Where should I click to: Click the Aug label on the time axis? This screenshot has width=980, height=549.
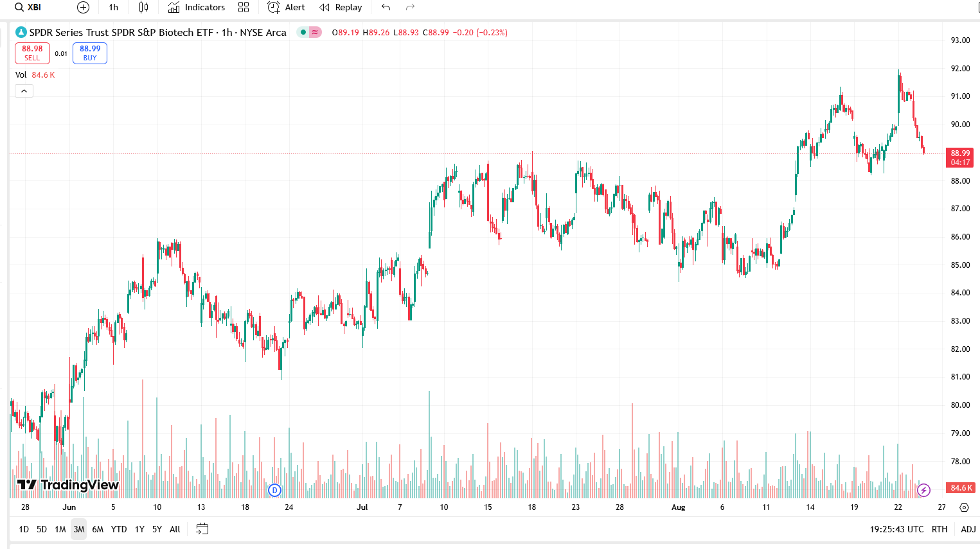pos(678,507)
